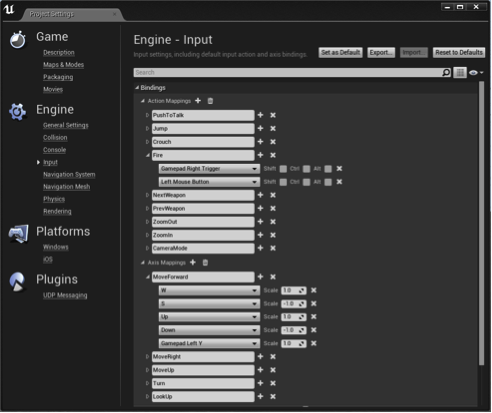Adjust the W key scale value spinner

click(294, 290)
